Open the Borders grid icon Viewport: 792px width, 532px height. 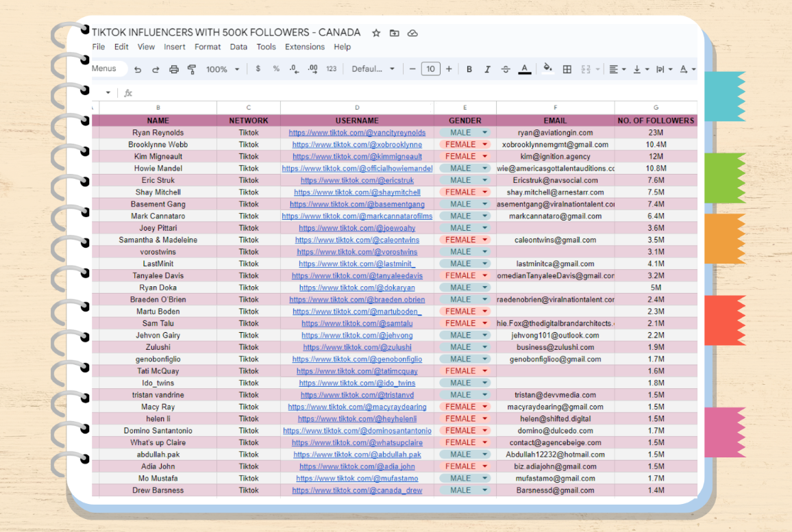click(x=567, y=69)
